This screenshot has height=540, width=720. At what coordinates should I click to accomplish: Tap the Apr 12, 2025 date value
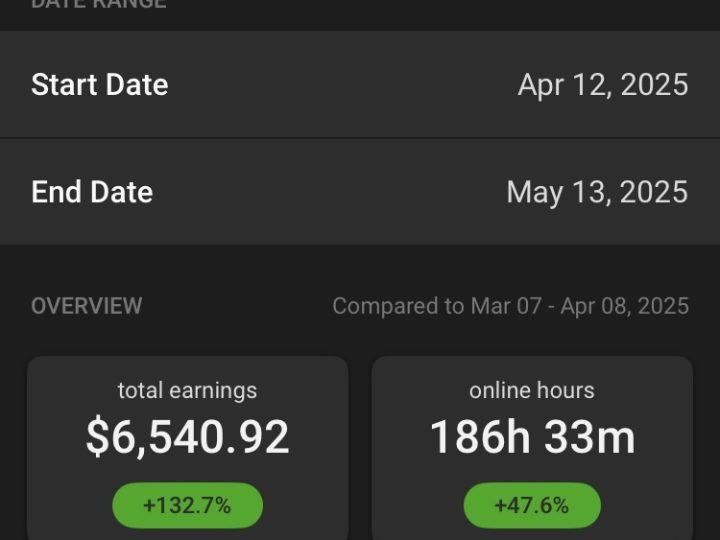click(x=602, y=85)
